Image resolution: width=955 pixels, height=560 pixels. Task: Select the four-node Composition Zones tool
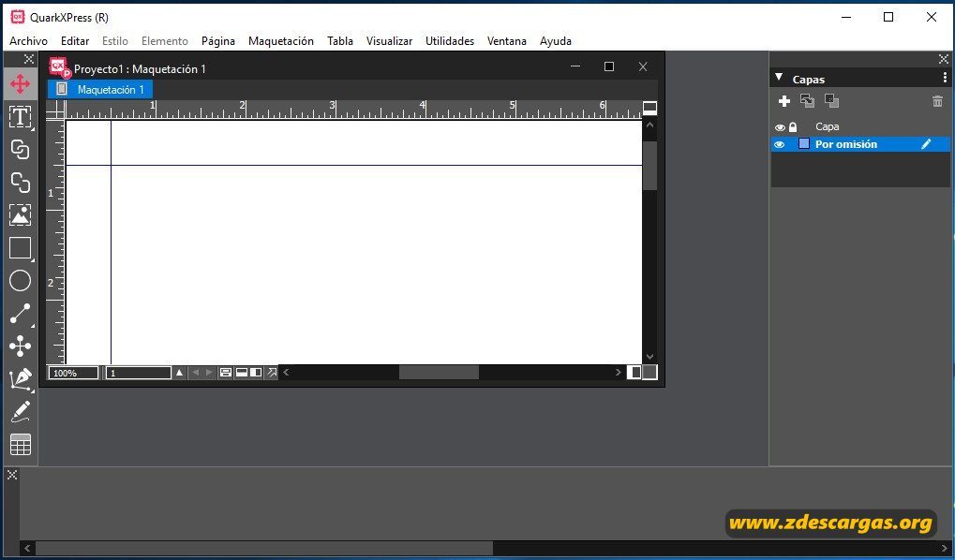20,346
